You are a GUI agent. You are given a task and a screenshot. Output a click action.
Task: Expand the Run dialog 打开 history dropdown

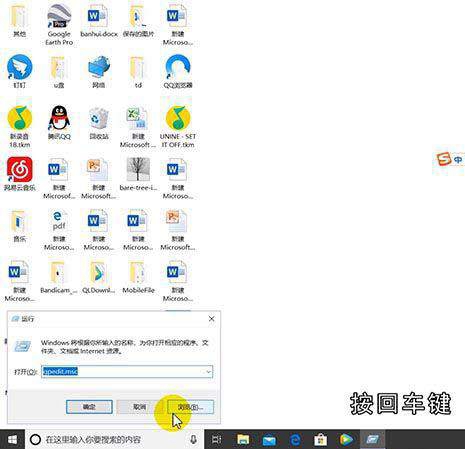pos(209,371)
